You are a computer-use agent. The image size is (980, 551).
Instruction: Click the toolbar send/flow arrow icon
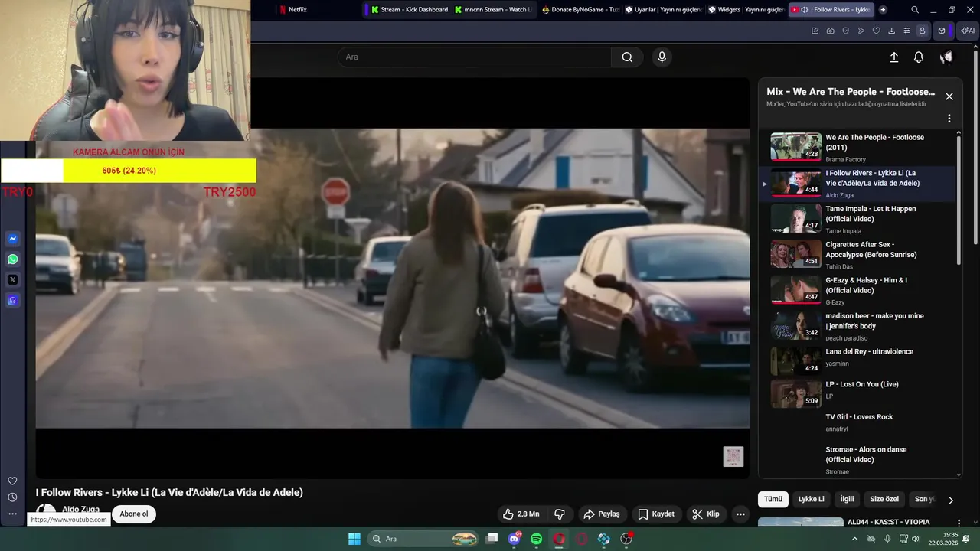pos(861,31)
